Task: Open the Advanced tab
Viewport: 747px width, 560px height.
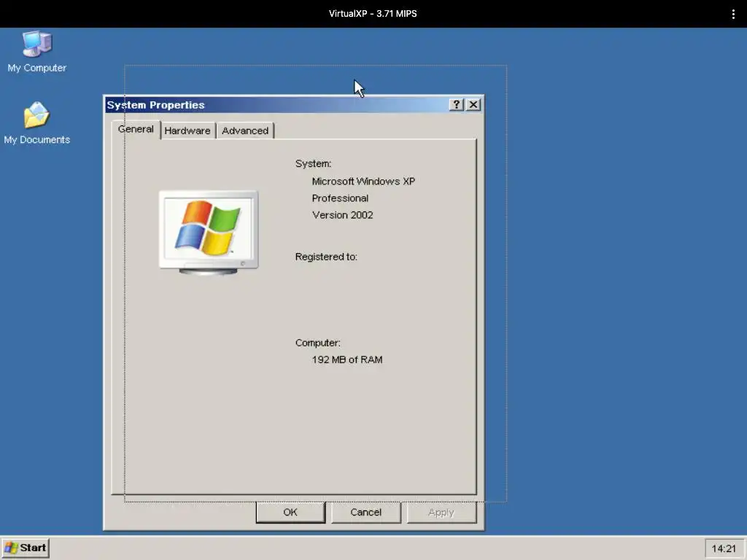Action: (x=245, y=131)
